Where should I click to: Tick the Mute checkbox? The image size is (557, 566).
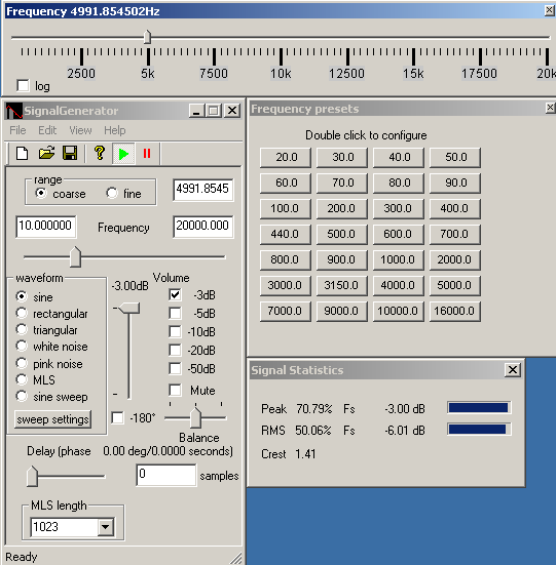[x=175, y=390]
